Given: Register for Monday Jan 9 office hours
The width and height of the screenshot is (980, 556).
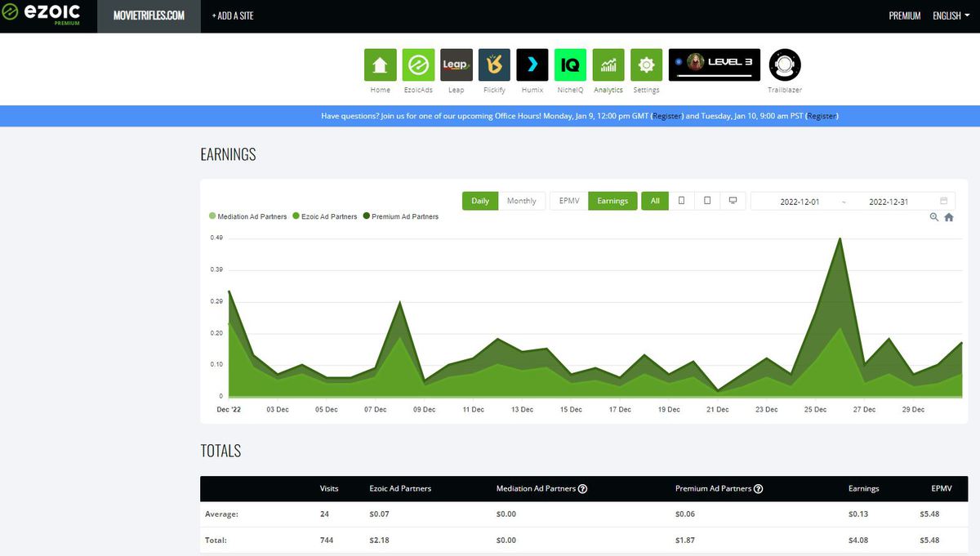Looking at the screenshot, I should [667, 116].
